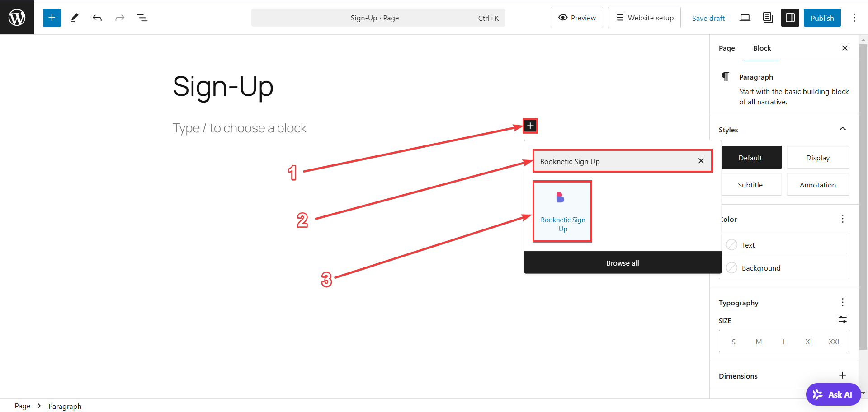Choose font size L
This screenshot has width=868, height=412.
click(x=784, y=342)
